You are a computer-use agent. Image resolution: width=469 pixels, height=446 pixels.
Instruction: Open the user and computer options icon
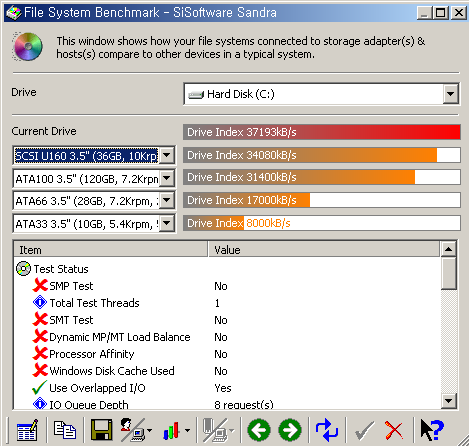click(x=132, y=430)
